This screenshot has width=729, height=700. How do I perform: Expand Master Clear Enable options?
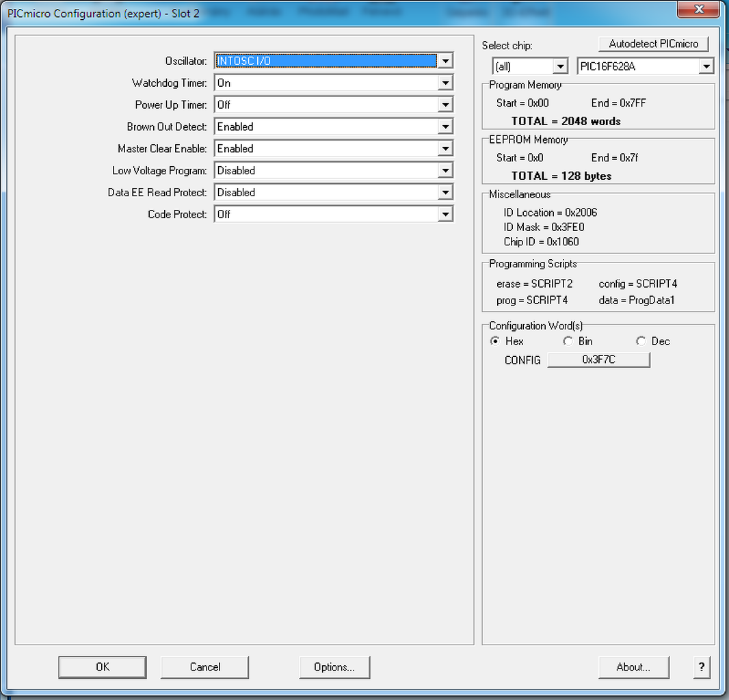pyautogui.click(x=333, y=148)
